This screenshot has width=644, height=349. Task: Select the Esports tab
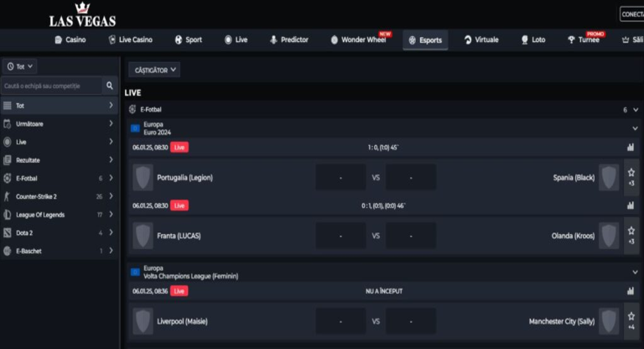(x=425, y=40)
